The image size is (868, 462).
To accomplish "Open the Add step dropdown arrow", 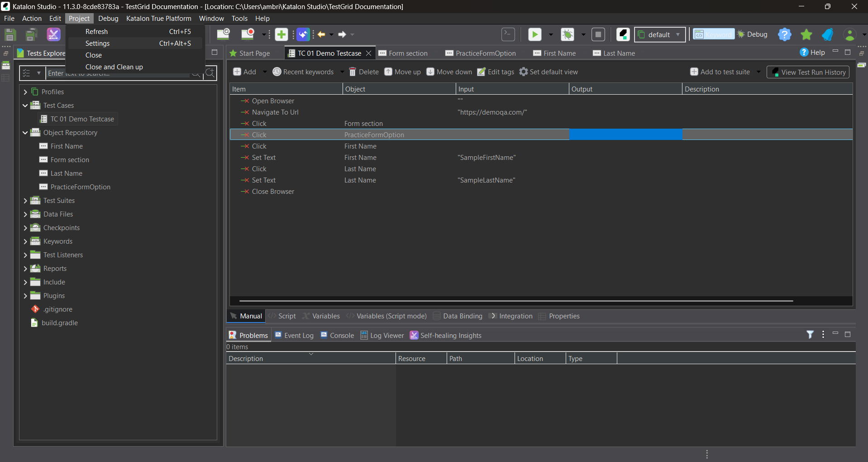I will (265, 72).
